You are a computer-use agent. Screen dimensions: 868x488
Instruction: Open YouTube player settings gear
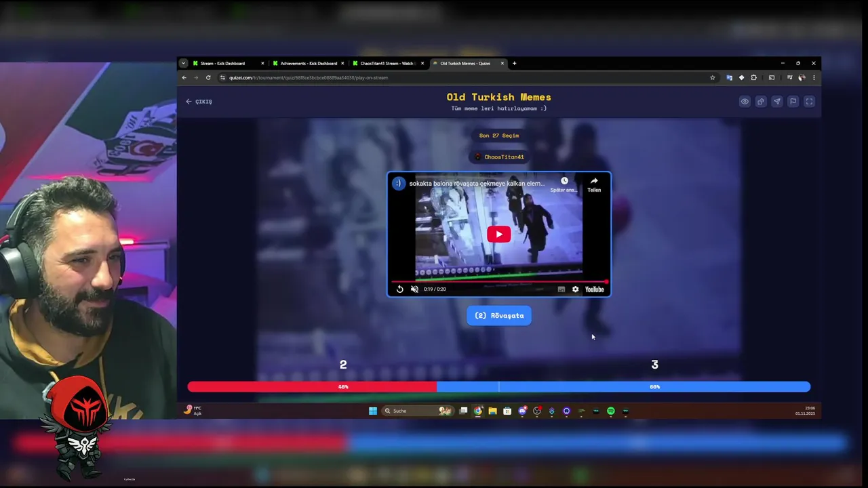click(x=575, y=289)
